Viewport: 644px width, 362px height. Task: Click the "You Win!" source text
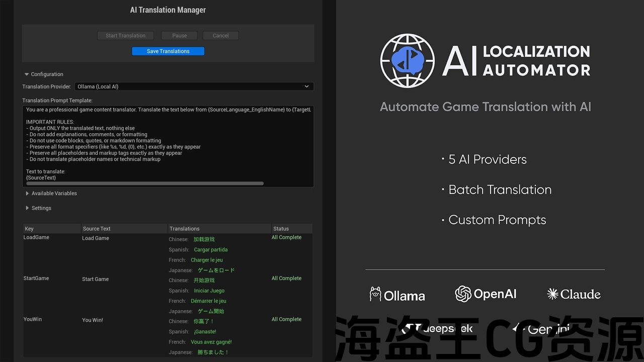[93, 320]
